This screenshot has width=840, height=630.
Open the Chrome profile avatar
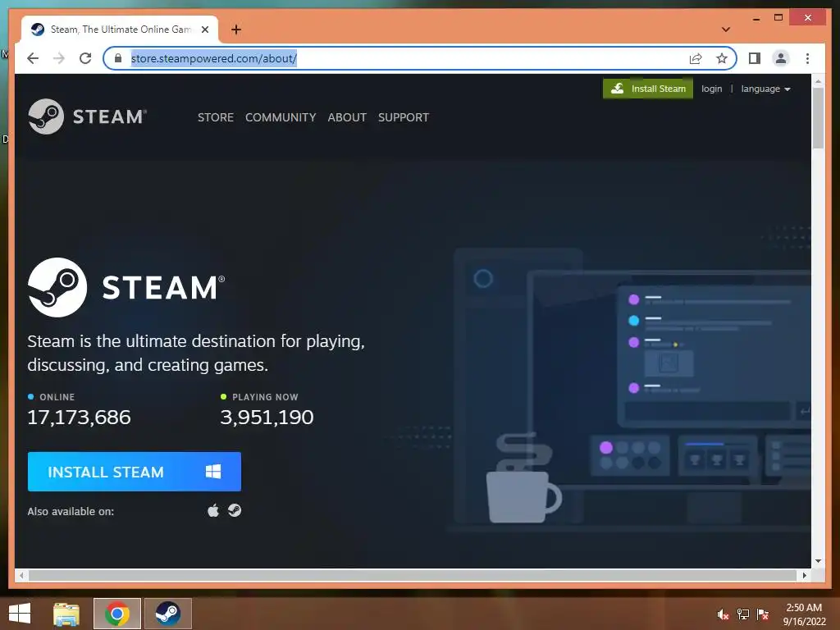781,58
